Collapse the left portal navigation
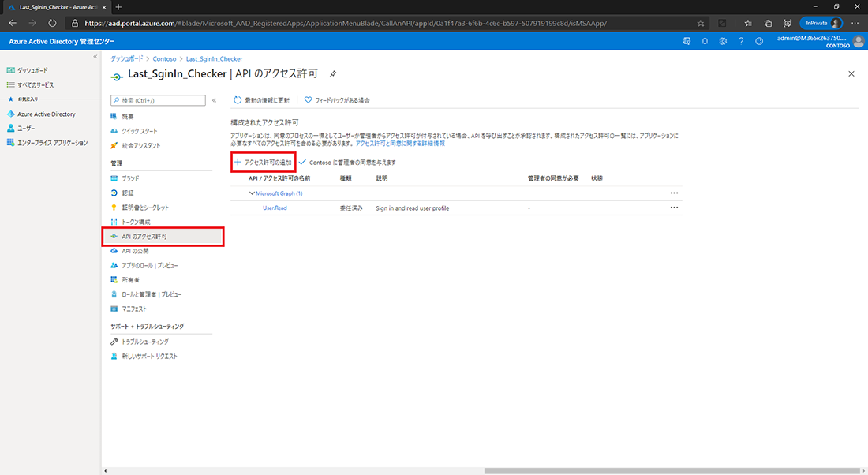This screenshot has width=868, height=475. point(95,57)
